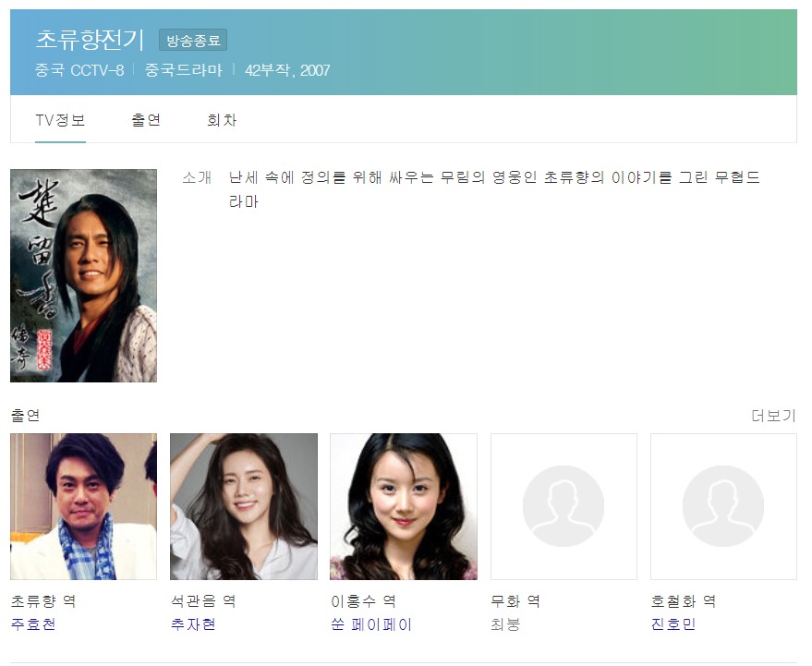Click the 초류향전기 title heading
Viewport: 812px width, 666px height.
click(91, 40)
